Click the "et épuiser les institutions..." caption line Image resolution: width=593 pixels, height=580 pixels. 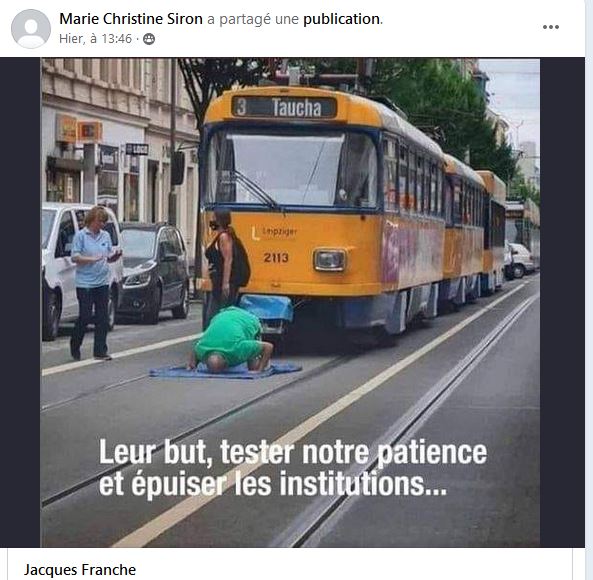click(273, 485)
